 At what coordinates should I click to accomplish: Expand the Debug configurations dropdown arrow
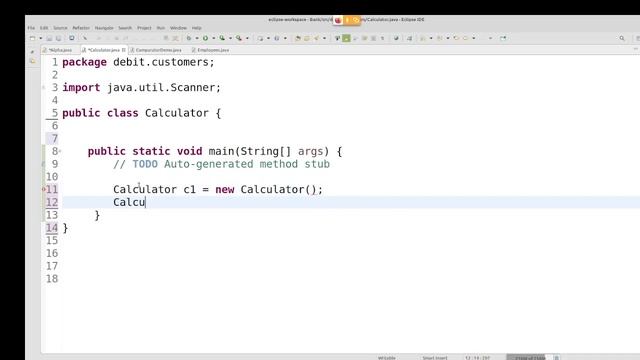tap(196, 38)
